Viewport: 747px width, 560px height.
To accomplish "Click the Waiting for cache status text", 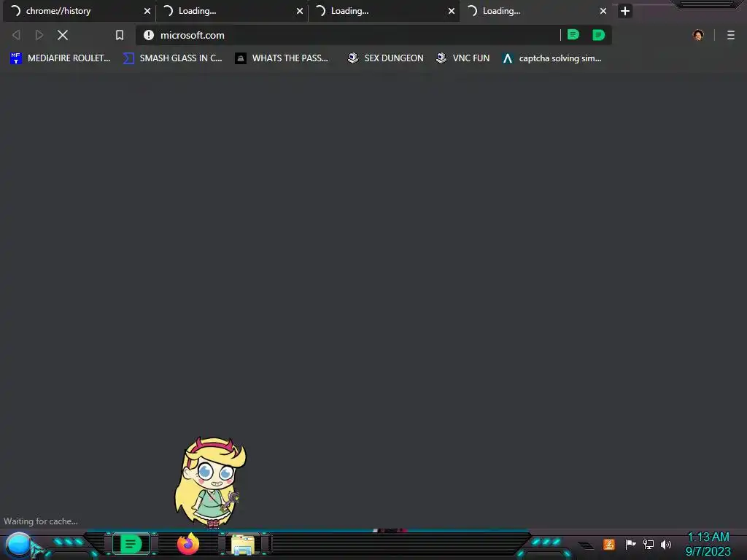I will pos(41,521).
